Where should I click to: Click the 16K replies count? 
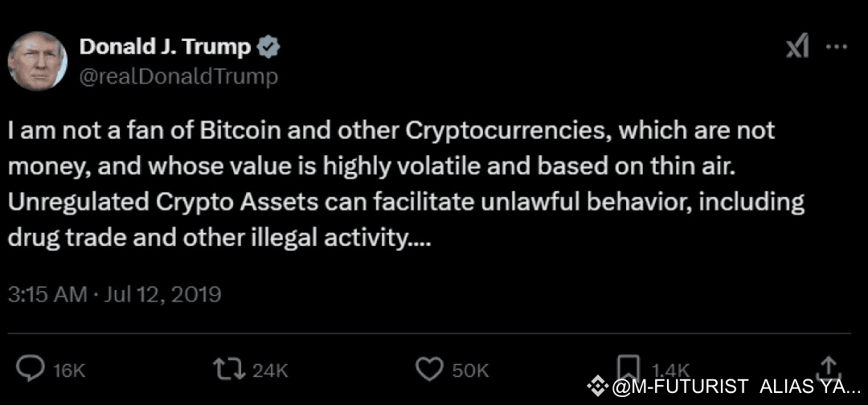tap(68, 370)
